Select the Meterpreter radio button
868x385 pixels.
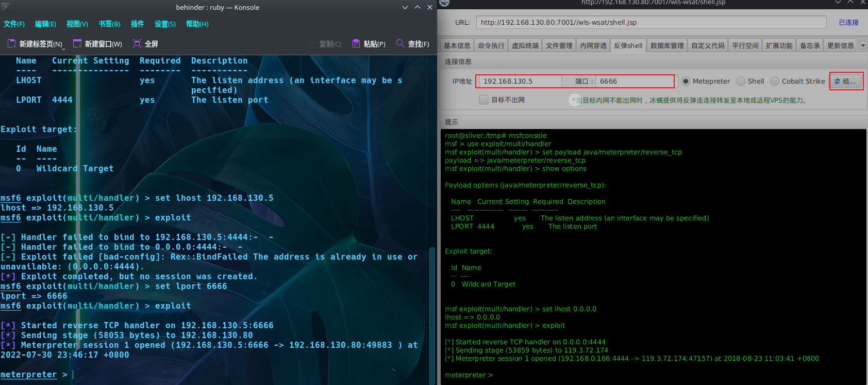[x=686, y=81]
